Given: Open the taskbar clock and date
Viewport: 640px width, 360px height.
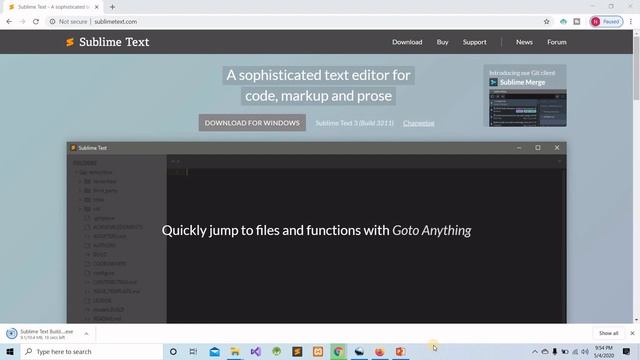Looking at the screenshot, I should pyautogui.click(x=604, y=351).
